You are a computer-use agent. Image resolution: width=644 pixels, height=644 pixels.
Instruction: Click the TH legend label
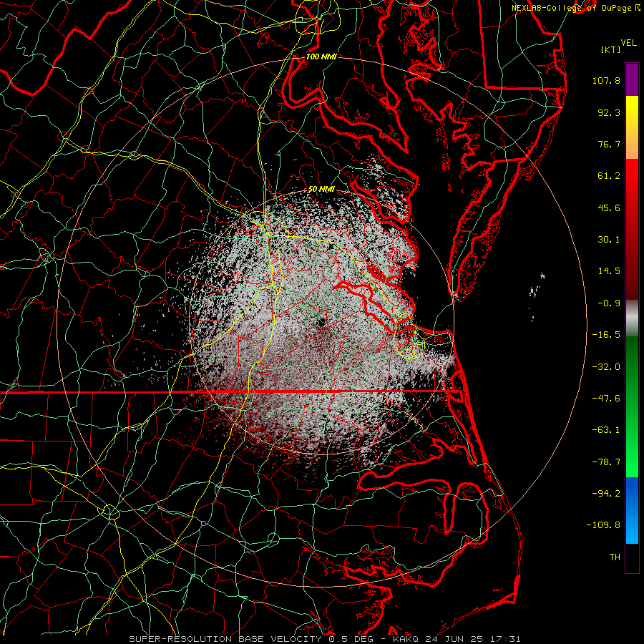pos(615,557)
